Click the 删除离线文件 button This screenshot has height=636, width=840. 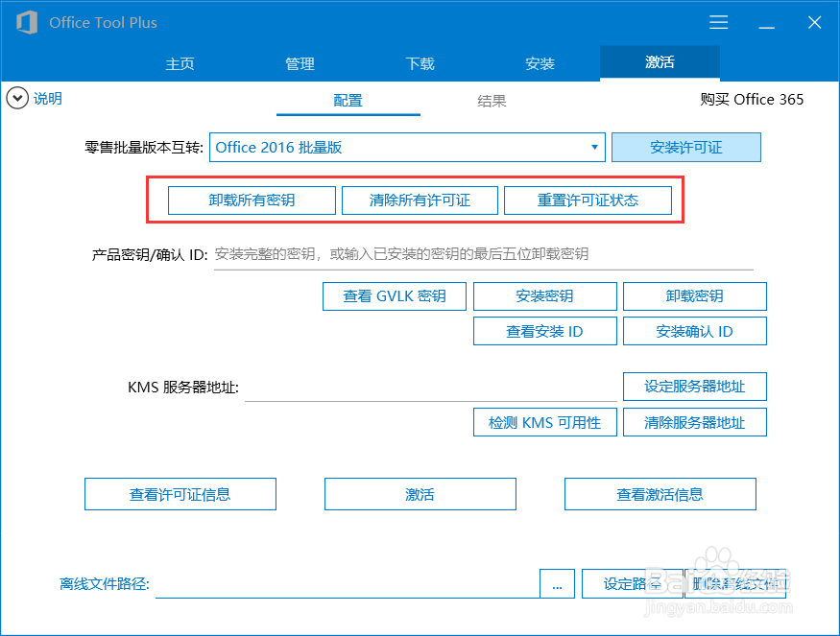click(735, 583)
